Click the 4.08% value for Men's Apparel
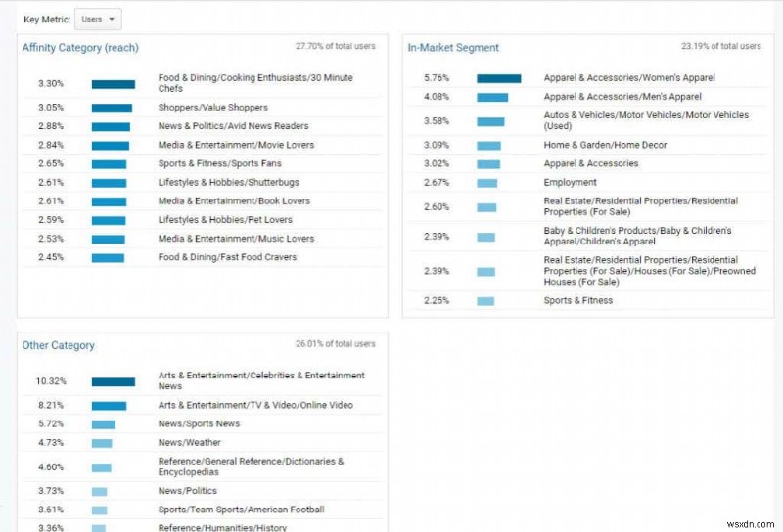783x532 pixels. [437, 97]
